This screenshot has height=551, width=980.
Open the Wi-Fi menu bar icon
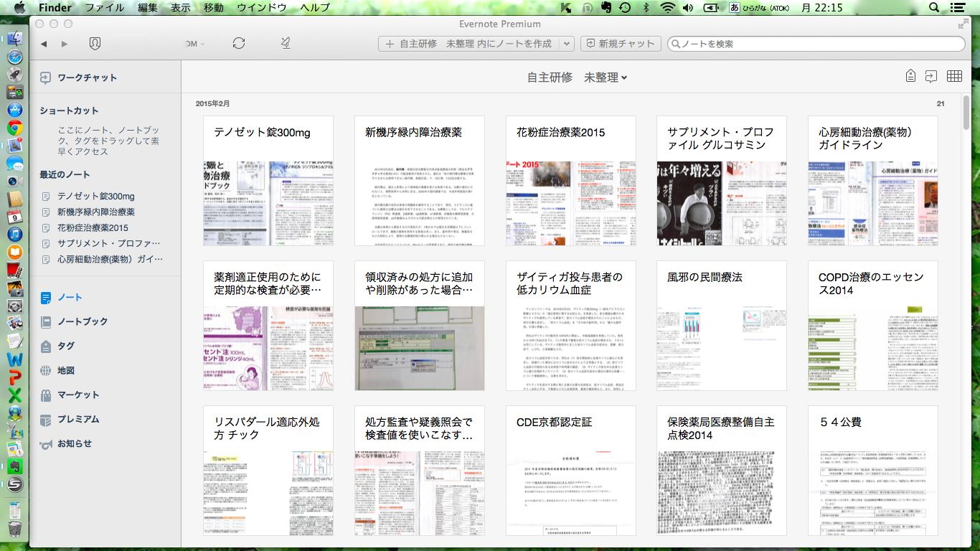coord(668,8)
